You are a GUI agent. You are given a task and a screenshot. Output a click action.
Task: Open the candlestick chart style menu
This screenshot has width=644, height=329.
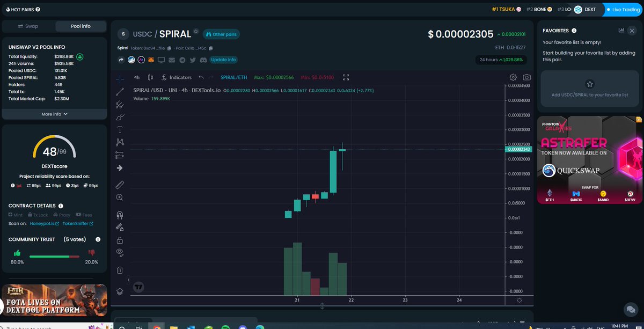[150, 77]
